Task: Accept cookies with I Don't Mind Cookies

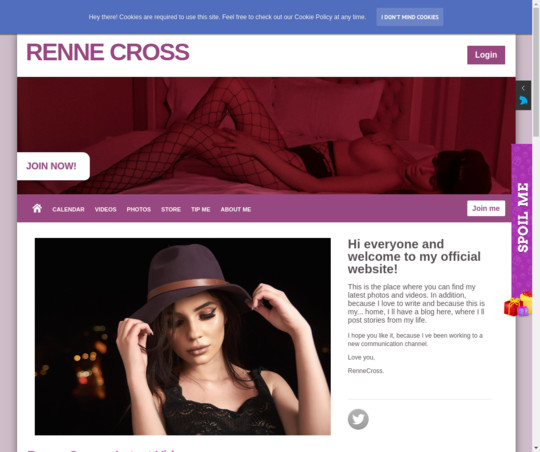Action: [x=409, y=17]
